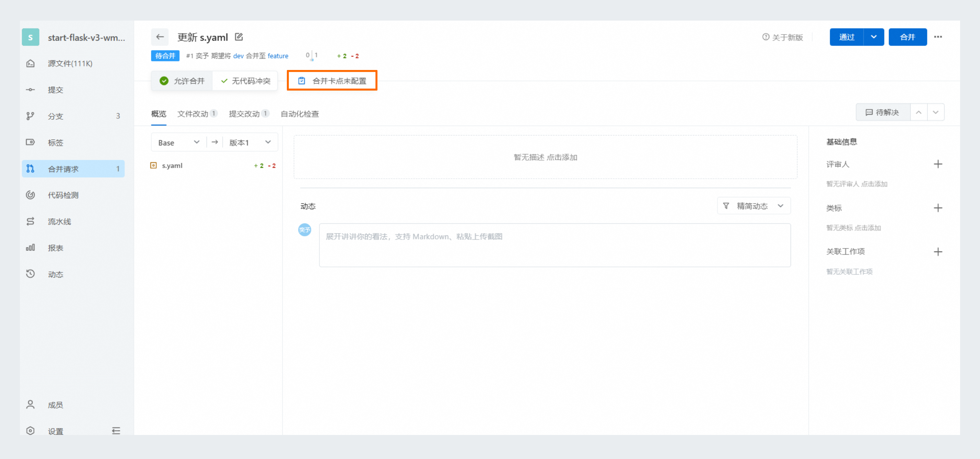Go to previous unresolved comment with the up arrow
The width and height of the screenshot is (980, 459).
[x=918, y=112]
